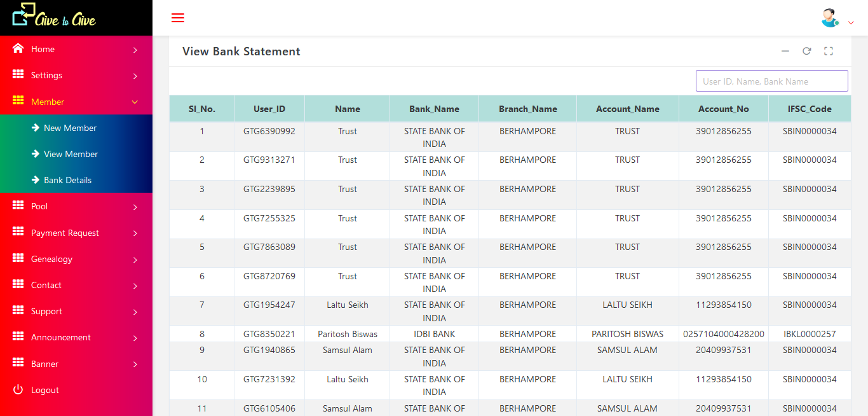
Task: Open the Pool sidebar menu
Action: 76,206
